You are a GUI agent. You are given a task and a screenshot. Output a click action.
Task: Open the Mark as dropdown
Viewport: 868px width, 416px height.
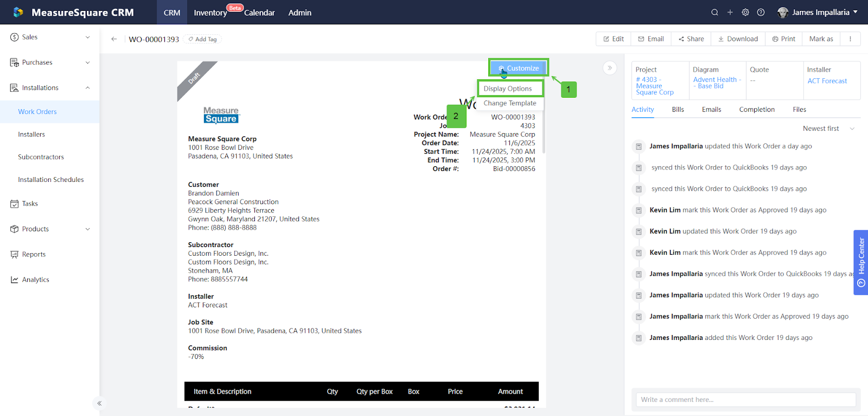pos(821,39)
